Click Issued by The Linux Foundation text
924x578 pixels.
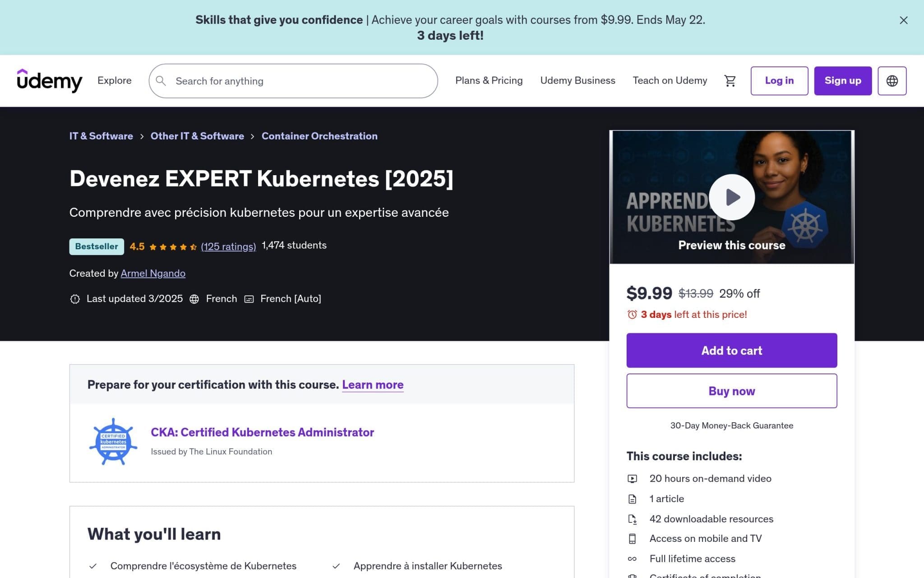tap(211, 452)
